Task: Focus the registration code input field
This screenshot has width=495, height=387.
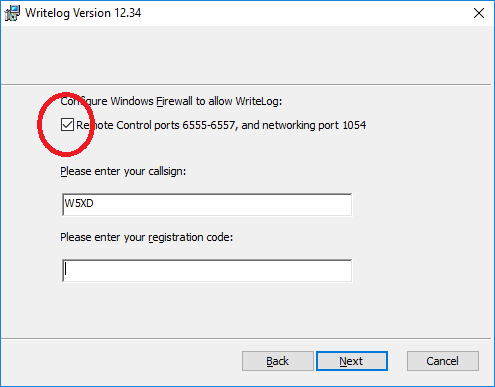Action: coord(207,270)
